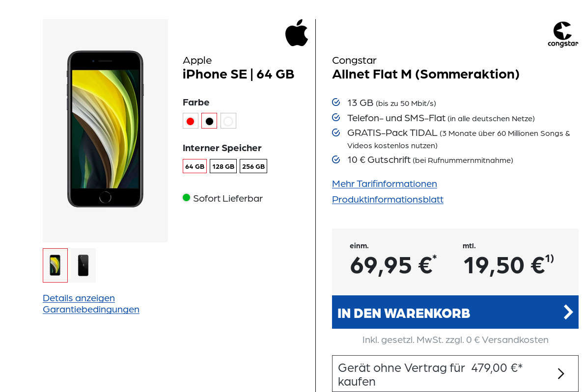The width and height of the screenshot is (584, 392).
Task: Click the checkmark next to 13 GB
Action: [336, 102]
